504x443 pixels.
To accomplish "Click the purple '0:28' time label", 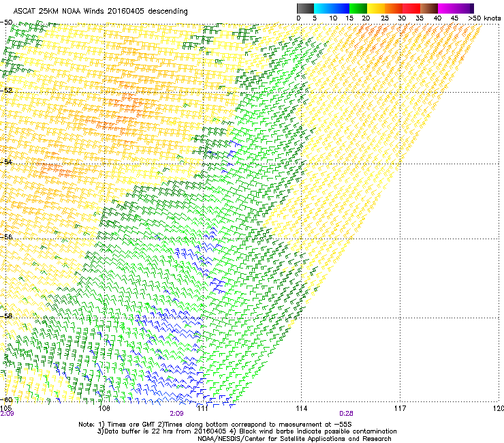I will point(346,414).
